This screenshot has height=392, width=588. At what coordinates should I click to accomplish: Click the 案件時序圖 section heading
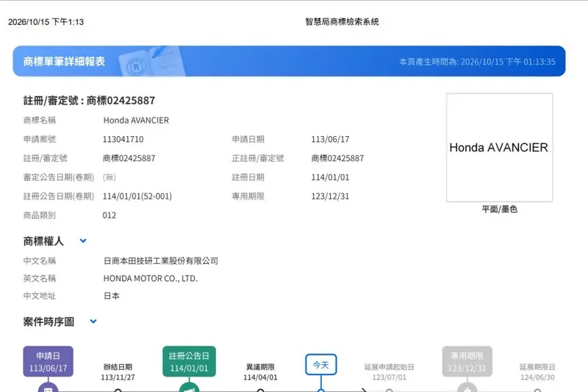pyautogui.click(x=49, y=321)
